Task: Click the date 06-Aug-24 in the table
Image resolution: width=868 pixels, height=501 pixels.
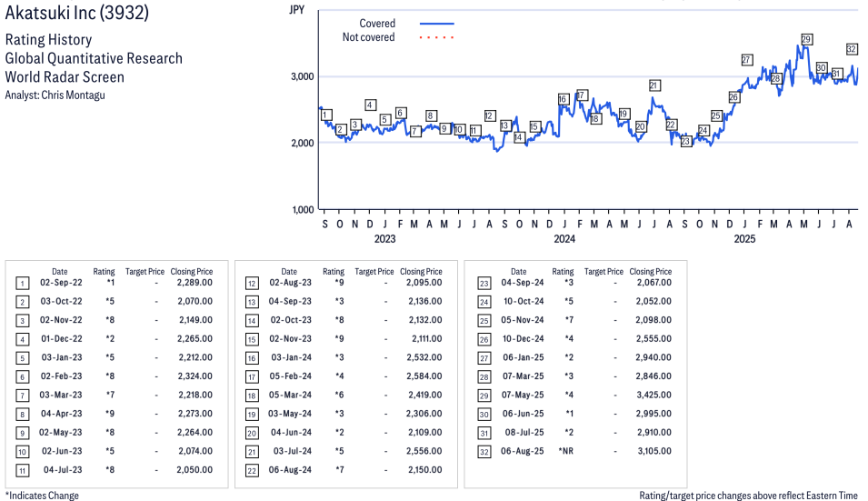Action: coord(290,469)
